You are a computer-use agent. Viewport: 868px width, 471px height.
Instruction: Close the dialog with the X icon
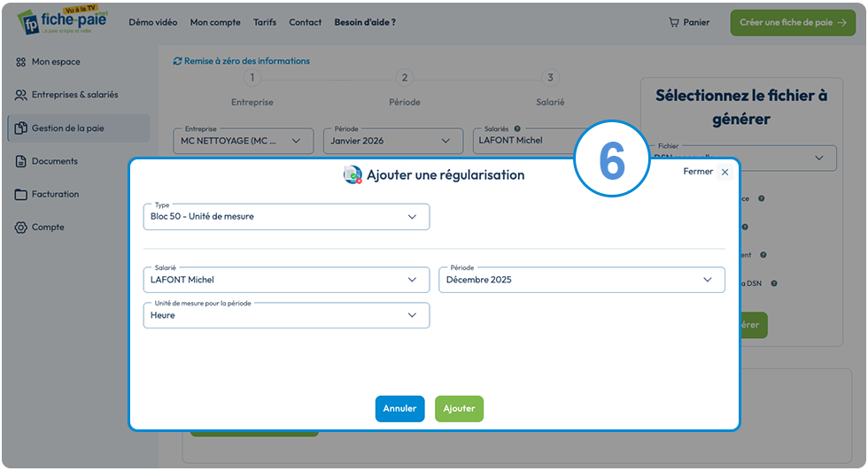click(x=725, y=172)
